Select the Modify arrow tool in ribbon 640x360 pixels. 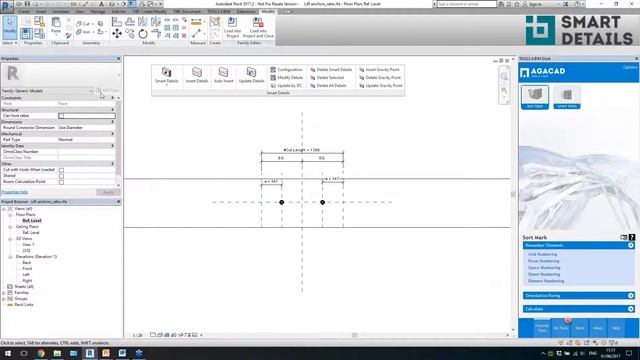[x=9, y=27]
